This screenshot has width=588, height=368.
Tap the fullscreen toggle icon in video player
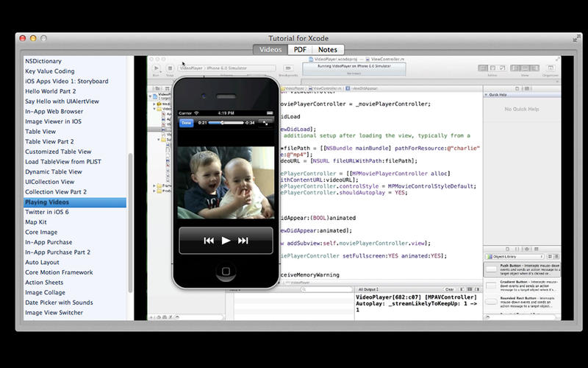265,122
